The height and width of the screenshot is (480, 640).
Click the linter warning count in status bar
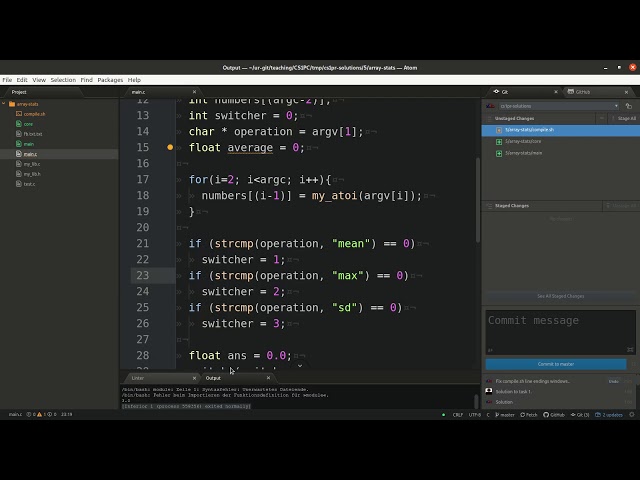pos(41,415)
